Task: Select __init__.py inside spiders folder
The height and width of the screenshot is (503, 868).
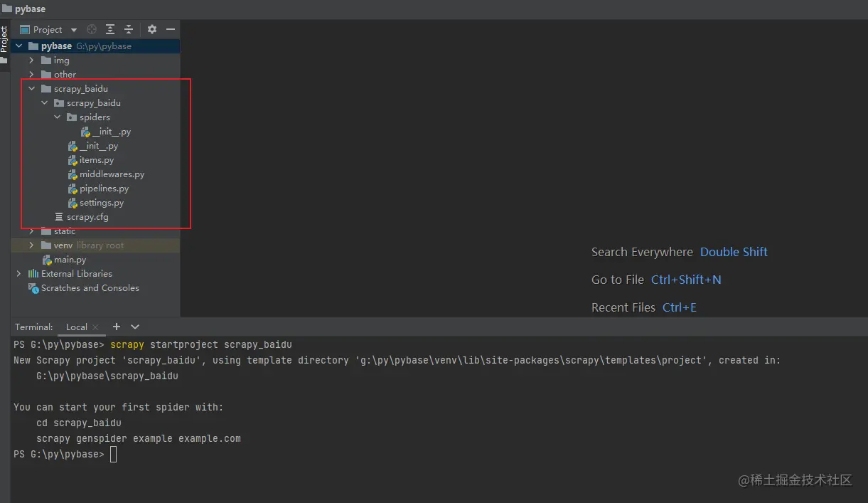Action: tap(112, 132)
